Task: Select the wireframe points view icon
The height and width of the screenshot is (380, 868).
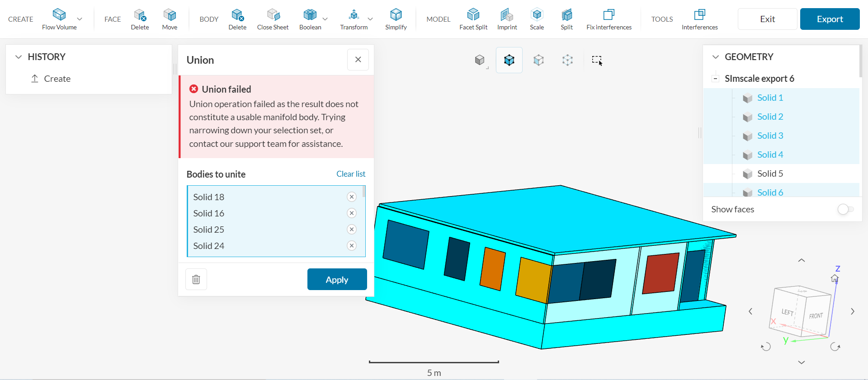Action: [x=567, y=60]
